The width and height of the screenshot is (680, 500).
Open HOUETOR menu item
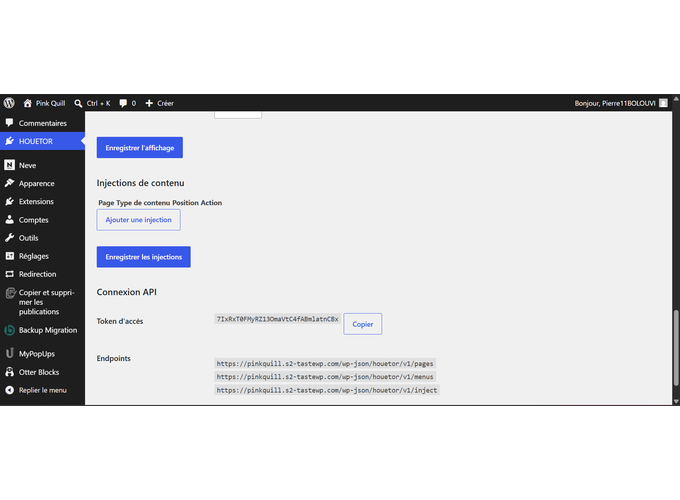point(42,141)
